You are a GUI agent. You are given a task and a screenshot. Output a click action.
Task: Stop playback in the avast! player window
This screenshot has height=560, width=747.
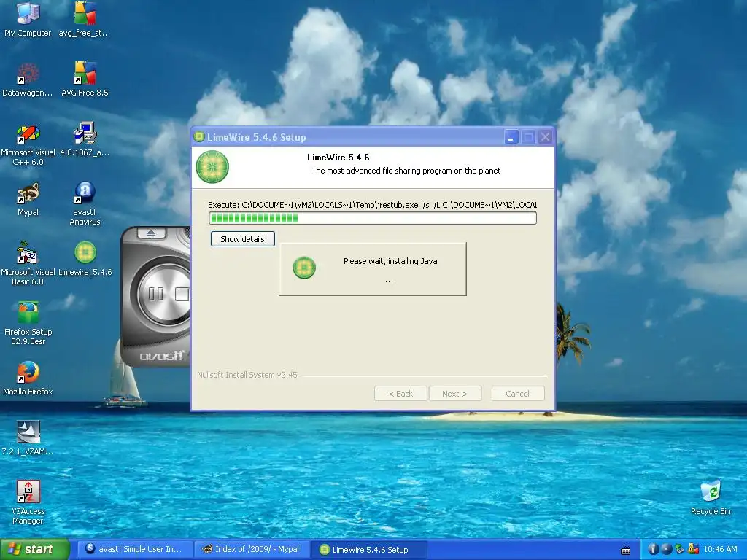[182, 294]
